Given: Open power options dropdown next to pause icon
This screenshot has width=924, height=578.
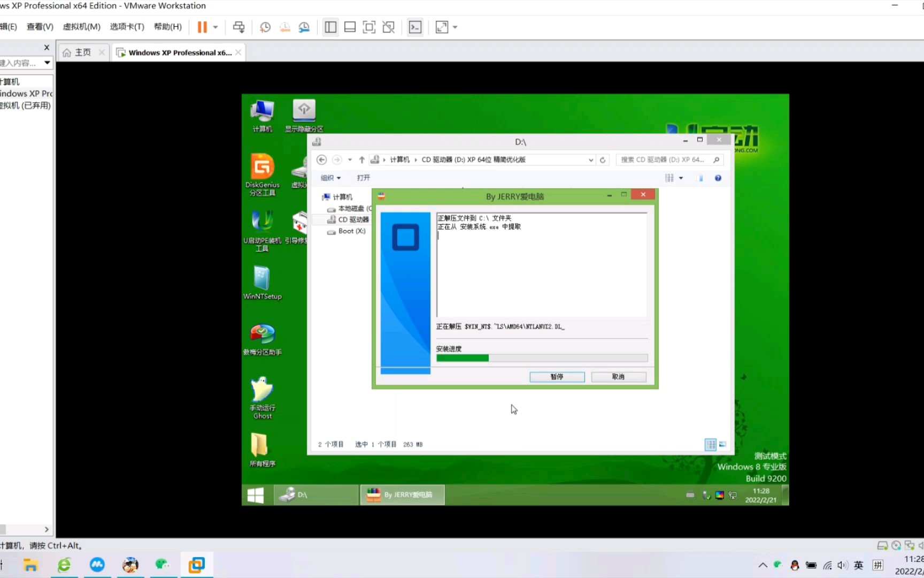Looking at the screenshot, I should [x=215, y=27].
